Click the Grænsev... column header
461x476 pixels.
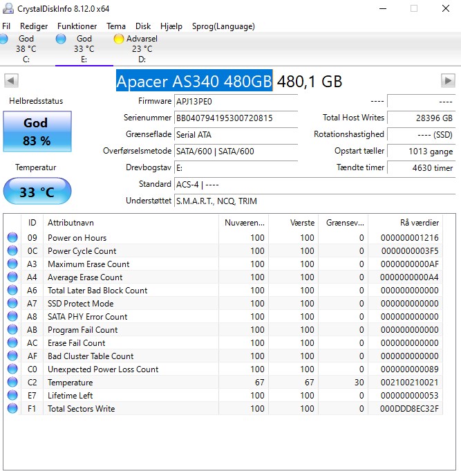click(x=344, y=223)
